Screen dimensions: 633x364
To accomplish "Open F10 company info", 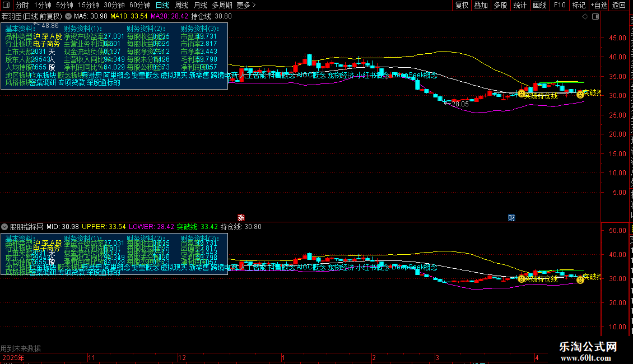I will [560, 5].
